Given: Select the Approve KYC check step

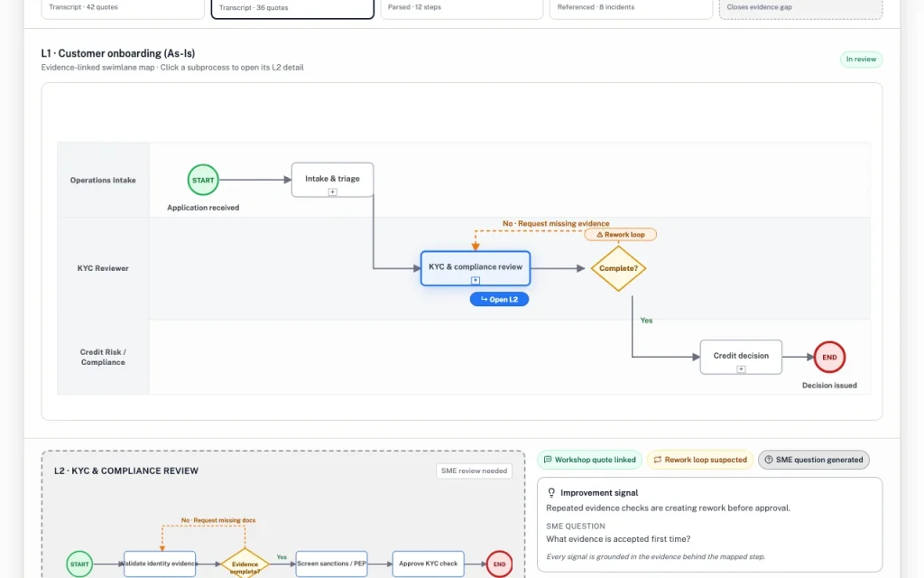Looking at the screenshot, I should (428, 564).
